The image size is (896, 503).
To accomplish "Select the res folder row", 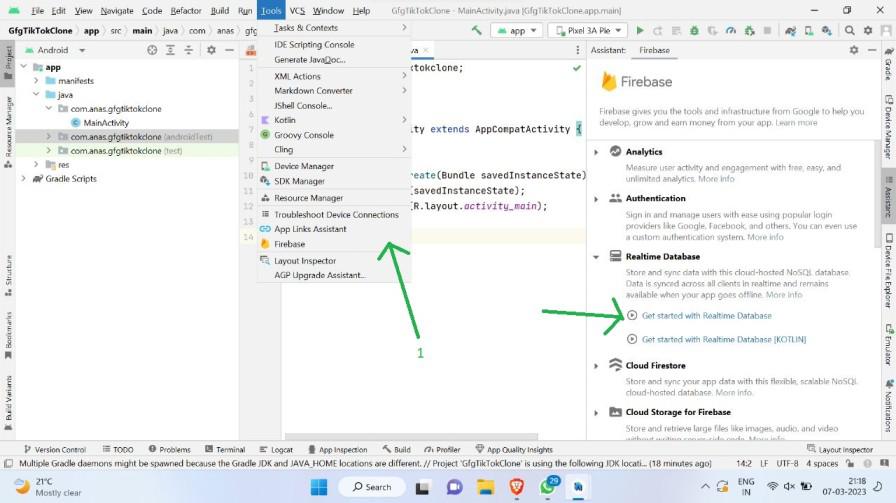I will point(127,165).
